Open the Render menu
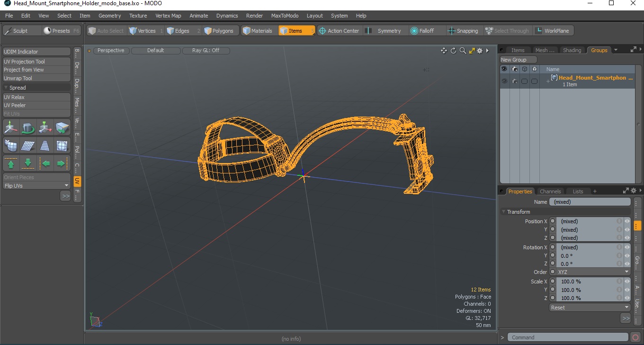The width and height of the screenshot is (644, 345). point(254,16)
